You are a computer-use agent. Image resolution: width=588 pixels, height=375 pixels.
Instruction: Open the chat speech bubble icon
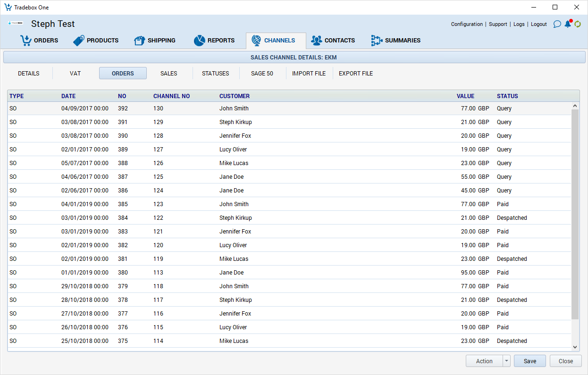tap(557, 24)
